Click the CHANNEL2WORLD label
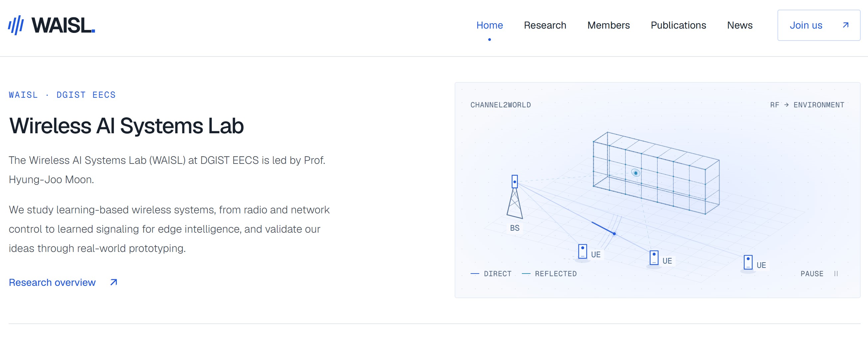 click(x=500, y=105)
